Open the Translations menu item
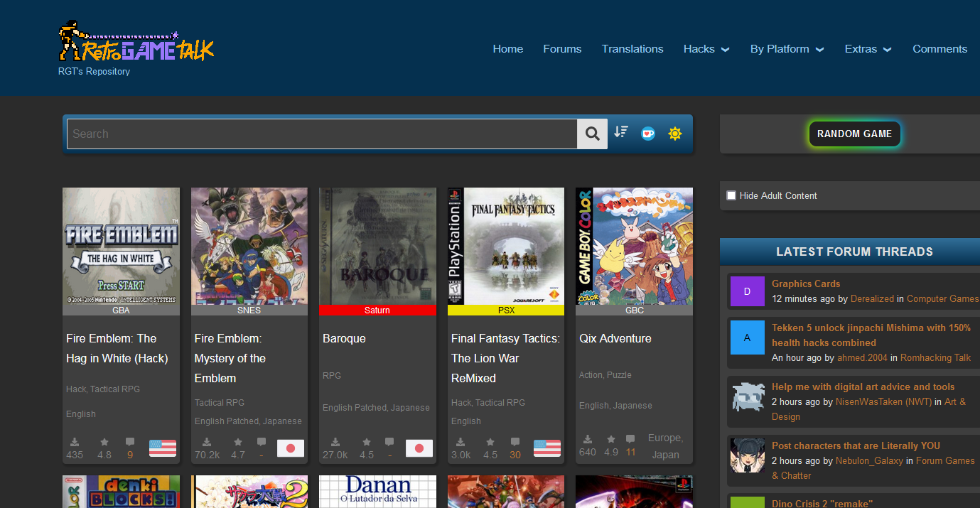980x508 pixels. pos(632,49)
